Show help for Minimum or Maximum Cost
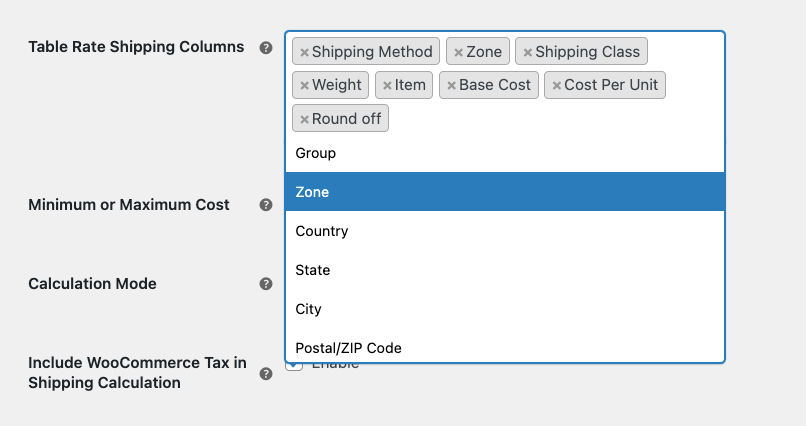806x426 pixels. [266, 205]
